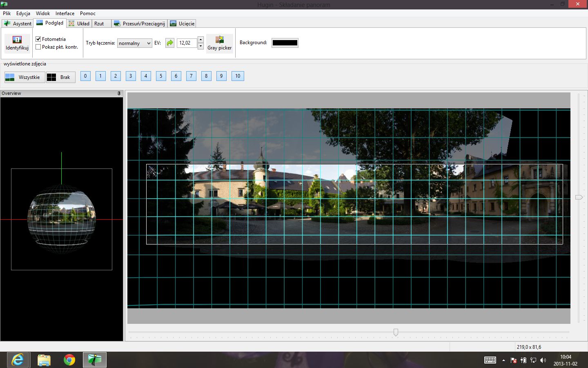Decrease EV value with down stepper
This screenshot has height=368, width=588.
[200, 46]
